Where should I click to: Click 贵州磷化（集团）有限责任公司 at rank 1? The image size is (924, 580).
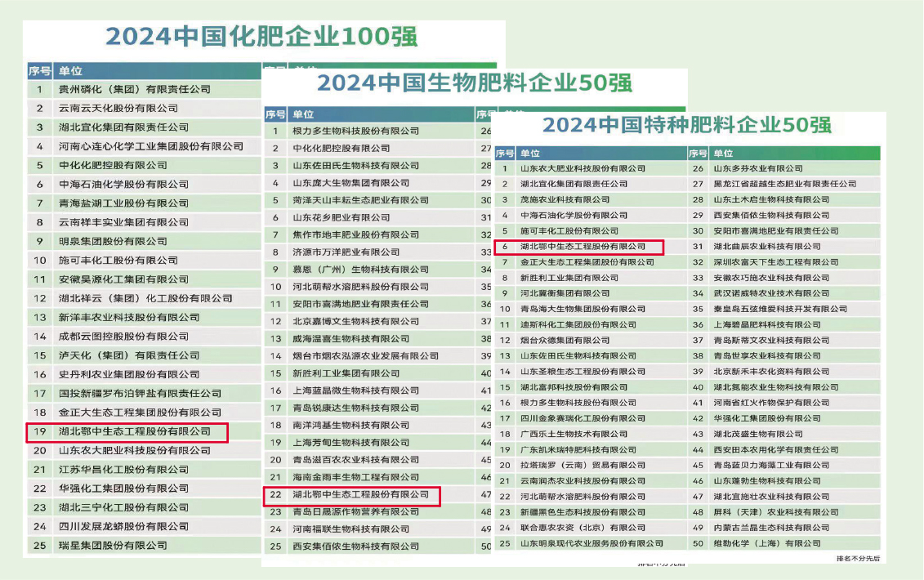[x=135, y=89]
